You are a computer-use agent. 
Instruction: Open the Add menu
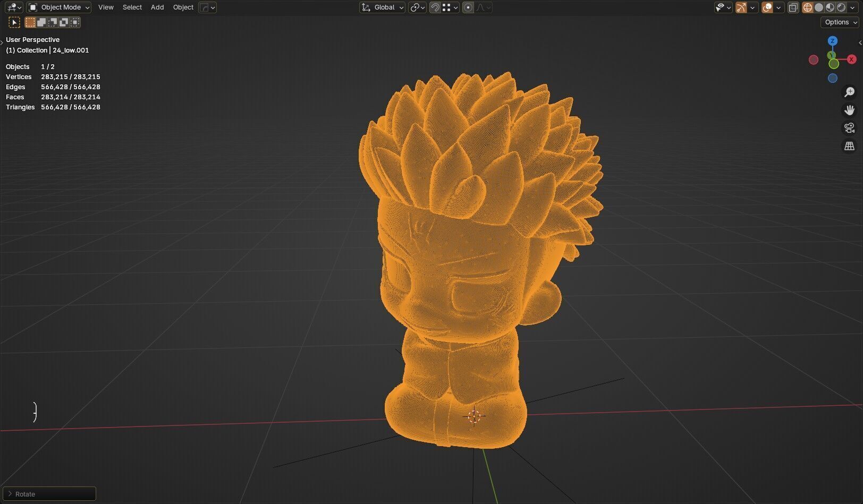point(157,7)
